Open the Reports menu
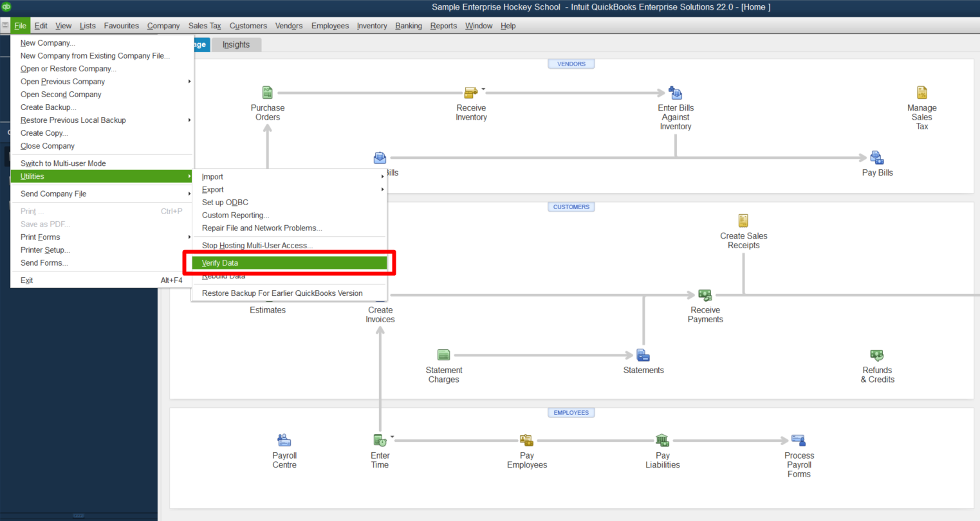Image resolution: width=980 pixels, height=521 pixels. [x=443, y=26]
